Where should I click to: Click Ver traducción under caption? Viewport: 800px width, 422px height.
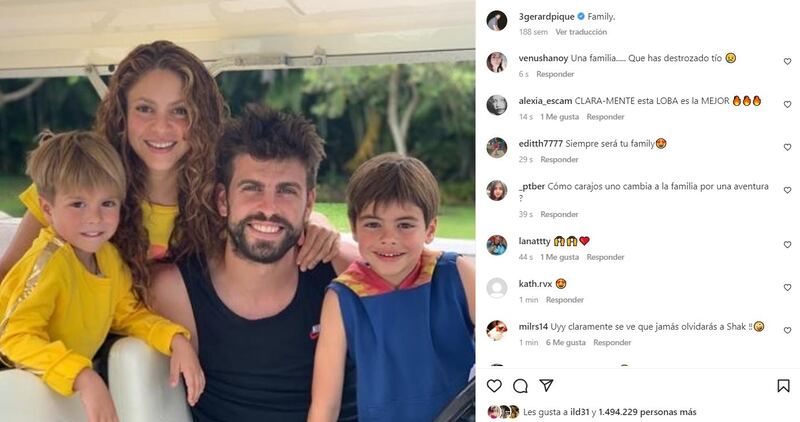(x=581, y=32)
